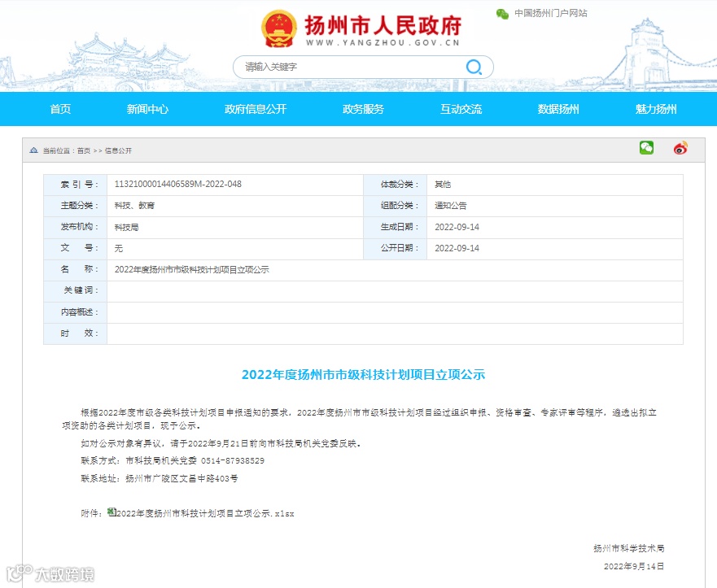Open the WeChat share icon in breadcrumb bar
717x588 pixels.
(x=646, y=147)
